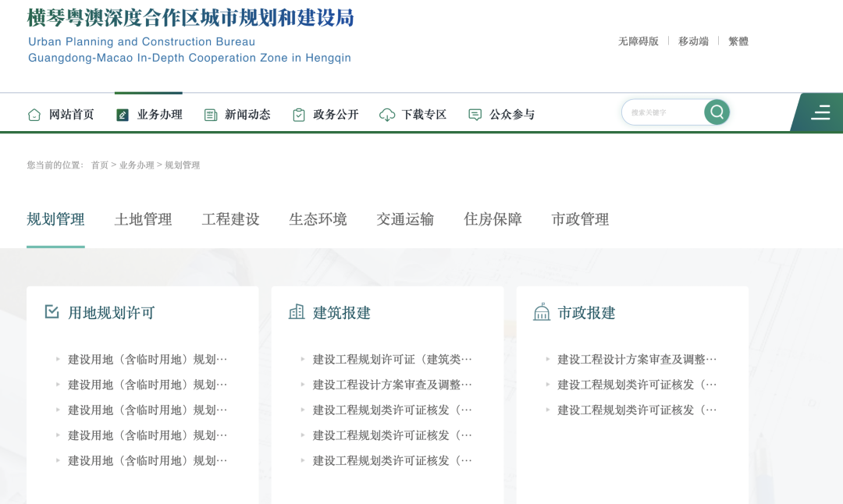Switch to 繁體 traditional Chinese version
The image size is (843, 504).
[738, 41]
